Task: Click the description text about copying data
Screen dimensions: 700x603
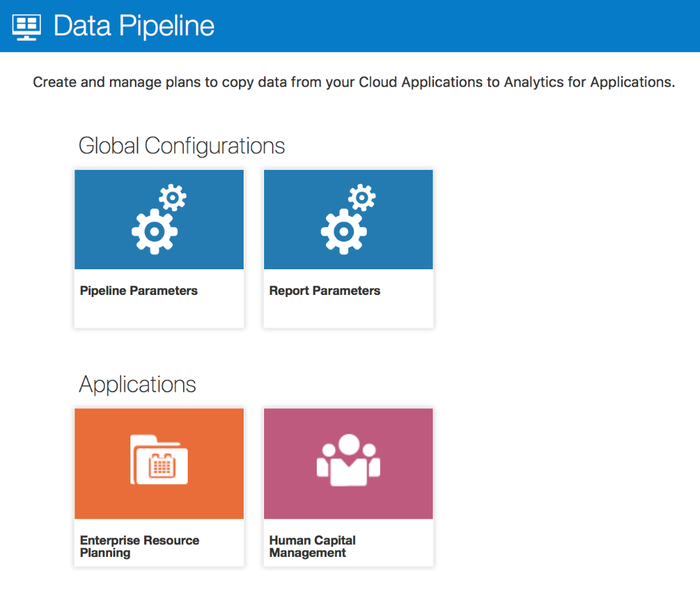Action: click(x=354, y=82)
